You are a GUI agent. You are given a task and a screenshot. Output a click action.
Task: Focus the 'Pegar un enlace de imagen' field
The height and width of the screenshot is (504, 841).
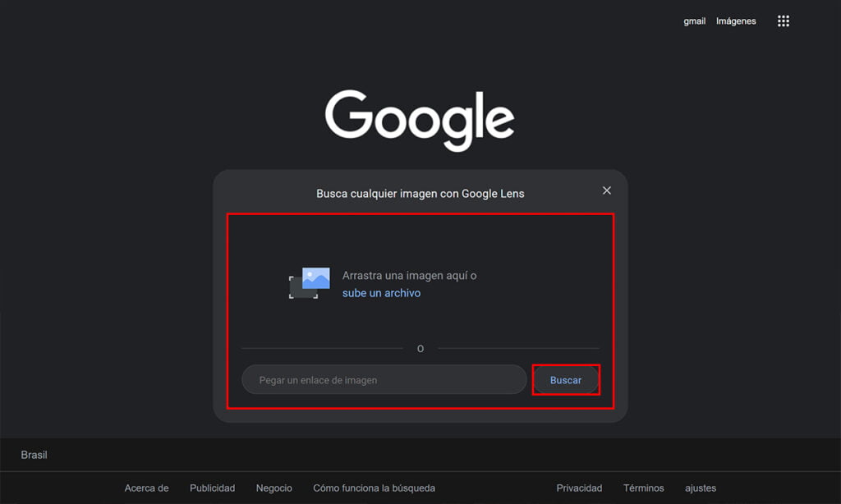[384, 379]
